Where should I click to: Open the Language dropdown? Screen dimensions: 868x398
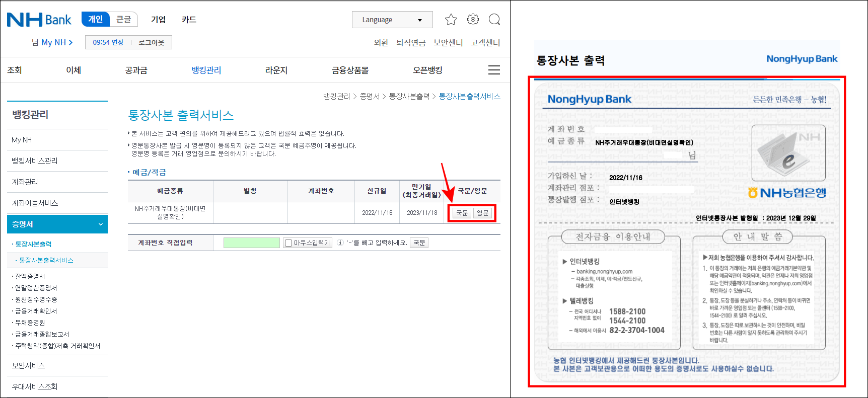[x=392, y=20]
